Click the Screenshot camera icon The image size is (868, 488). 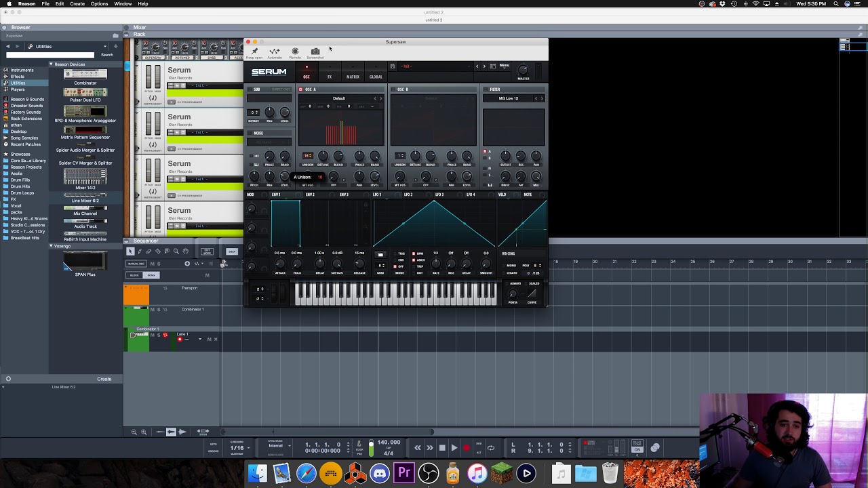coord(315,52)
